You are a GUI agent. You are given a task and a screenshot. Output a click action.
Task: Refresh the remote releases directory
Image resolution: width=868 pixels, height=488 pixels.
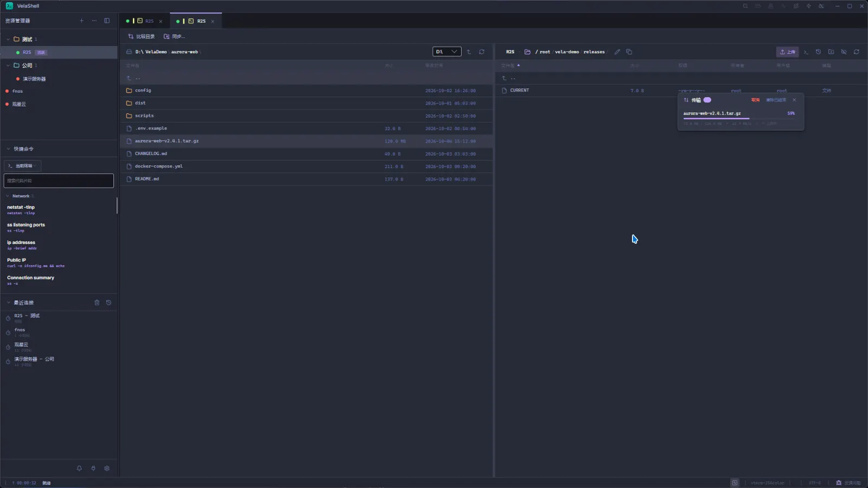pos(857,52)
